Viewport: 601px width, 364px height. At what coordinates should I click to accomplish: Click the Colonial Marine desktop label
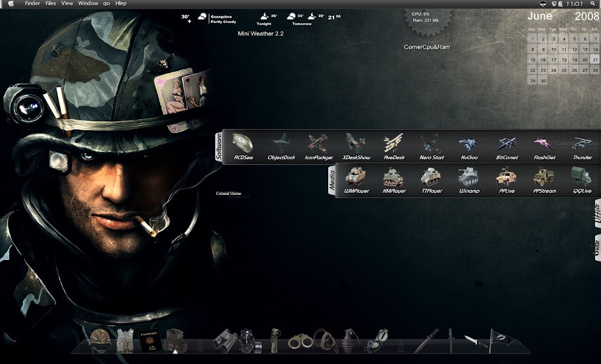[x=229, y=194]
